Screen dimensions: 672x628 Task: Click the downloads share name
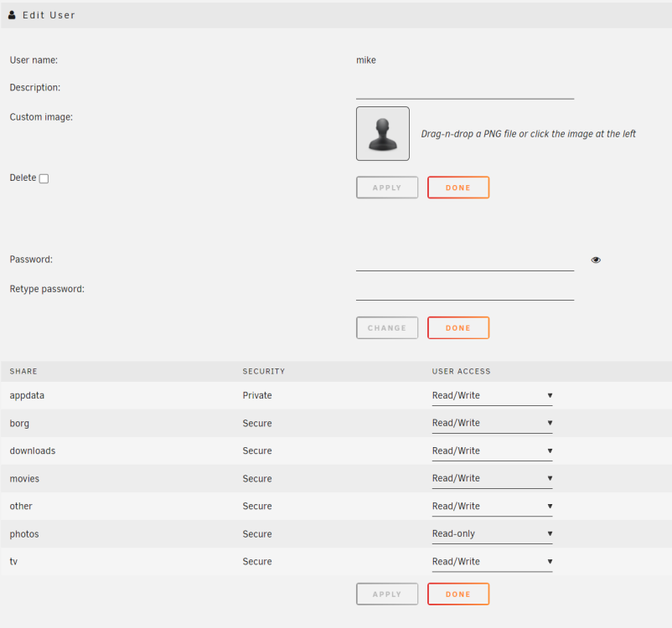pyautogui.click(x=33, y=451)
